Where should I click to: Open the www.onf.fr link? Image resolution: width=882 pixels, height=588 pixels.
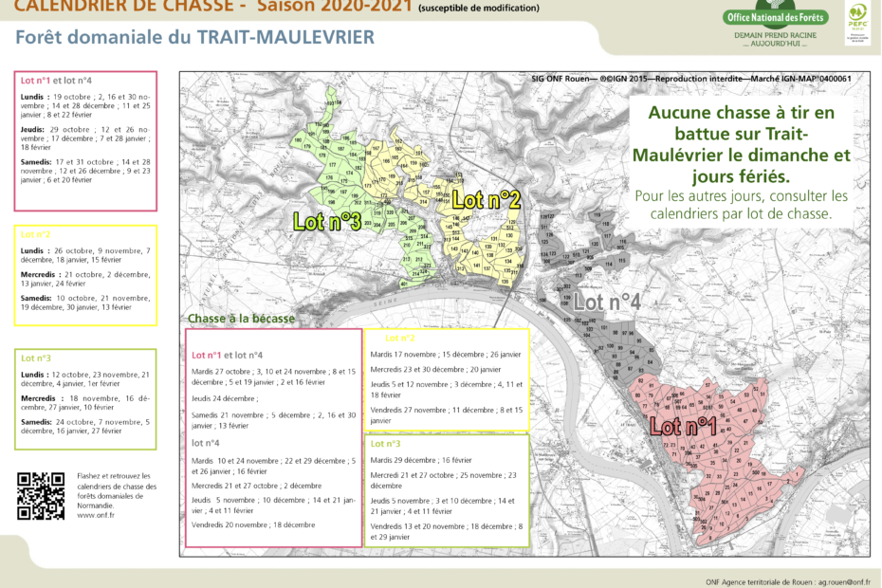pyautogui.click(x=96, y=516)
